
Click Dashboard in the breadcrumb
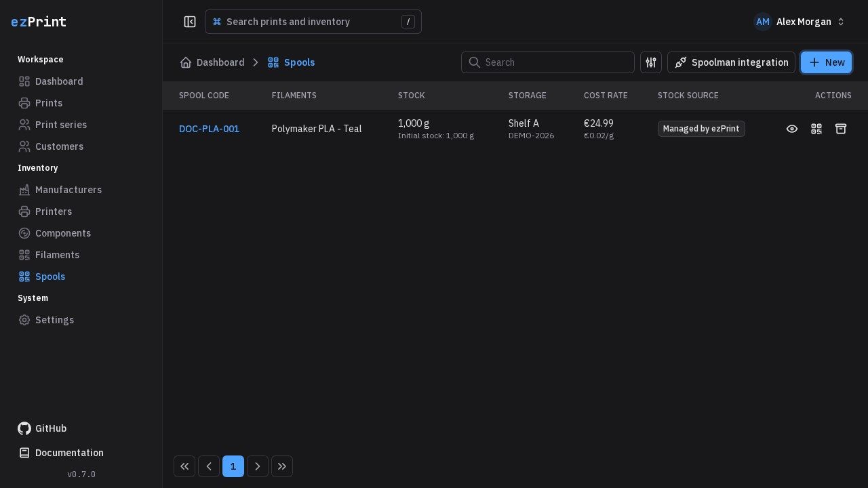220,62
